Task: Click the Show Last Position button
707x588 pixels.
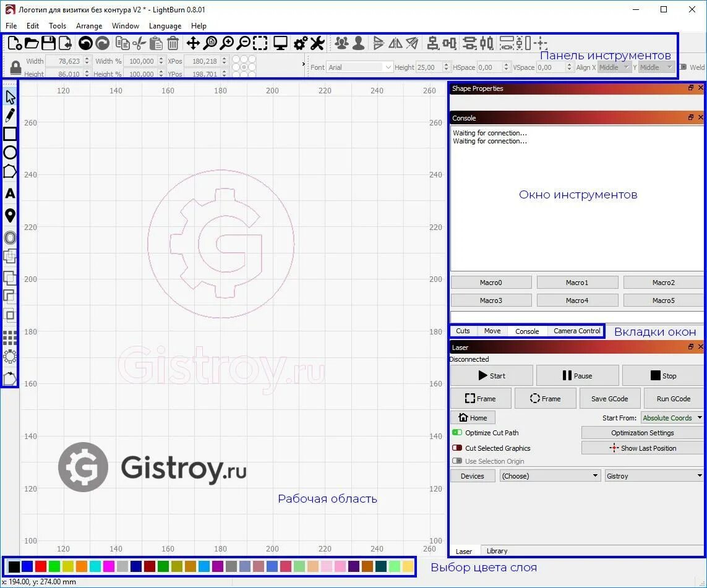Action: click(642, 448)
